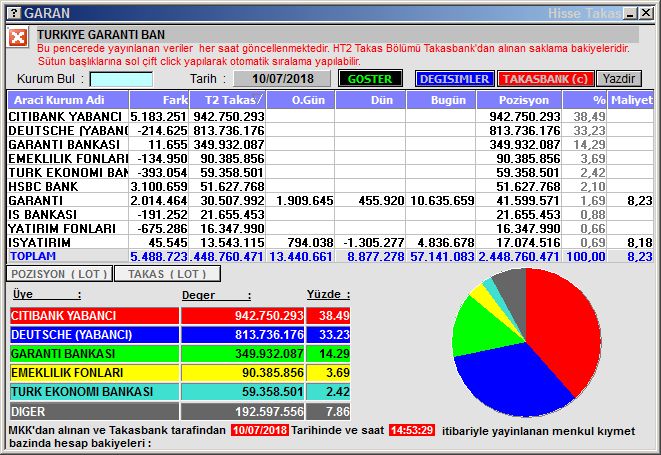Click blue DEUTSCHE (YABANCI) legend entry
The width and height of the screenshot is (661, 455).
(x=94, y=334)
